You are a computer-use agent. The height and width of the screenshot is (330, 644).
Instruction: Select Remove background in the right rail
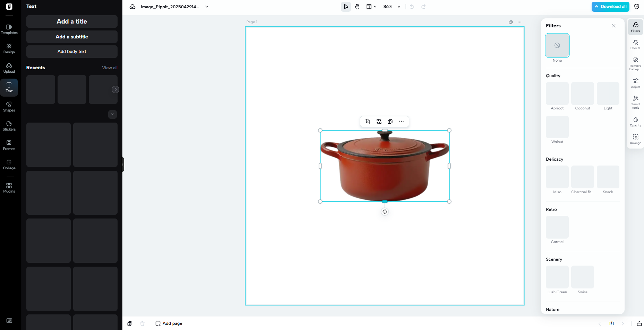635,63
